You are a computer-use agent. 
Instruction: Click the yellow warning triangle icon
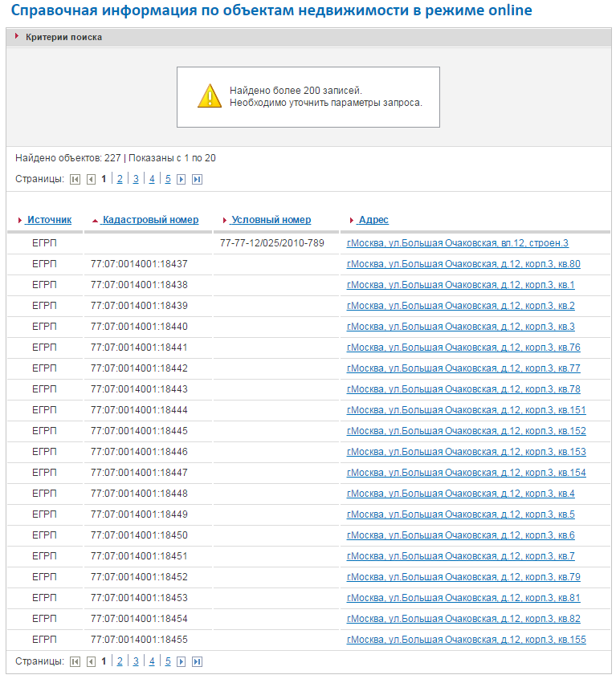tap(209, 96)
